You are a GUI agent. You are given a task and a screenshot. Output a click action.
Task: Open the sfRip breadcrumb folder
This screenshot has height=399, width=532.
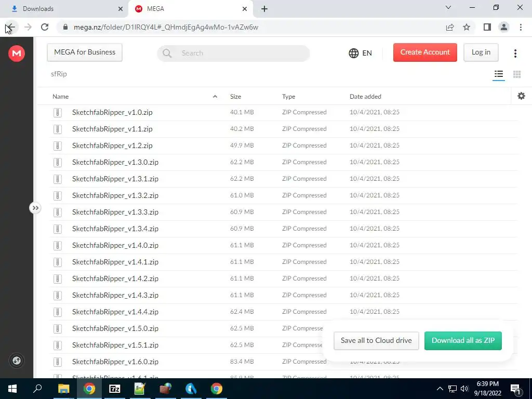coord(59,74)
